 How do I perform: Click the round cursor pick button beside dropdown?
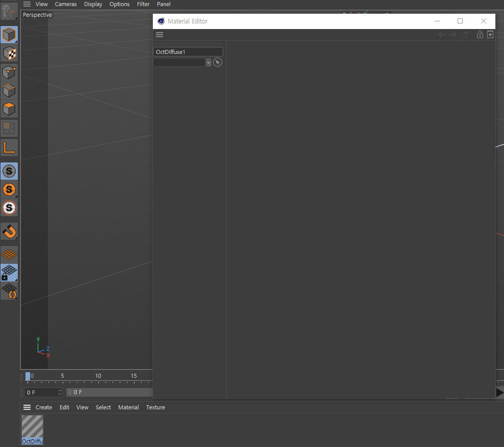218,62
